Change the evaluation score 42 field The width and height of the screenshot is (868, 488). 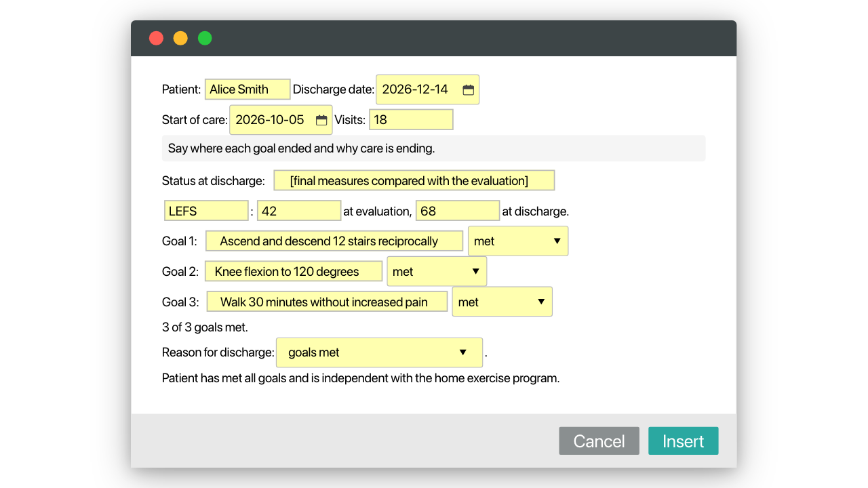click(x=299, y=211)
